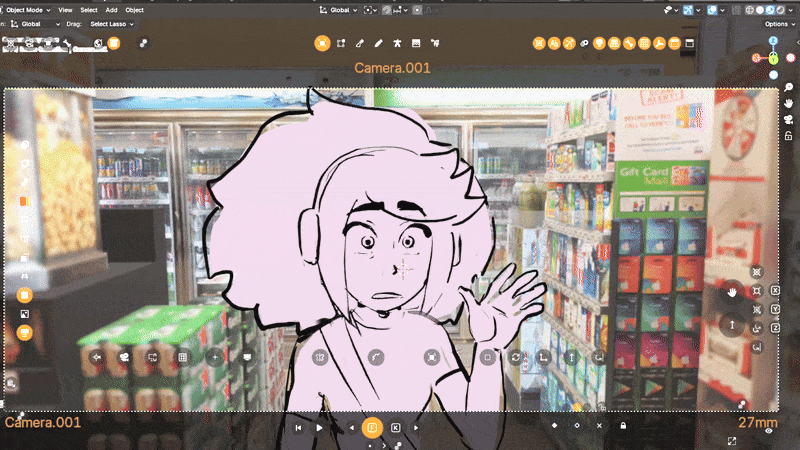Screen dimensions: 800x450
Task: Open the tool settings Global orientation dropdown
Action: click(x=35, y=24)
